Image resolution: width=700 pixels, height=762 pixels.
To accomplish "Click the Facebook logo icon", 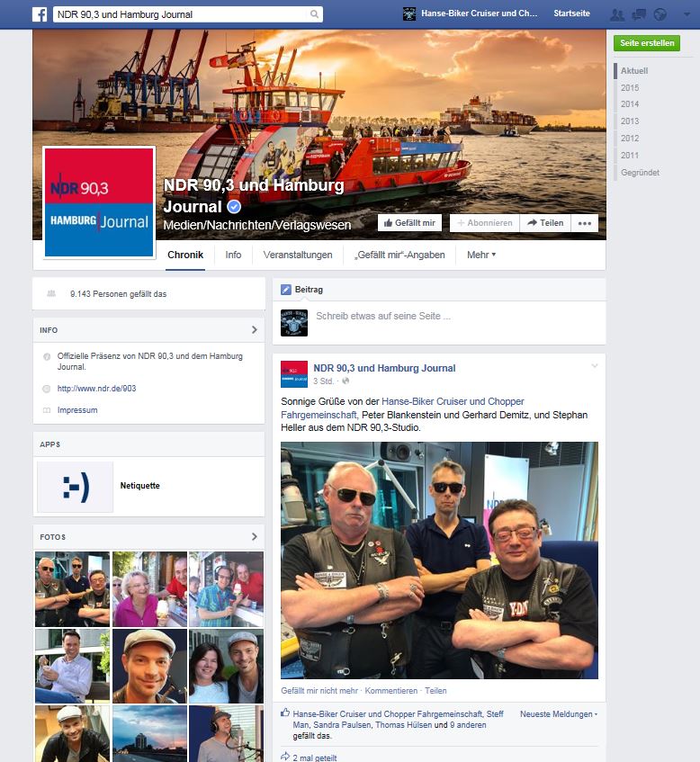I will click(40, 14).
